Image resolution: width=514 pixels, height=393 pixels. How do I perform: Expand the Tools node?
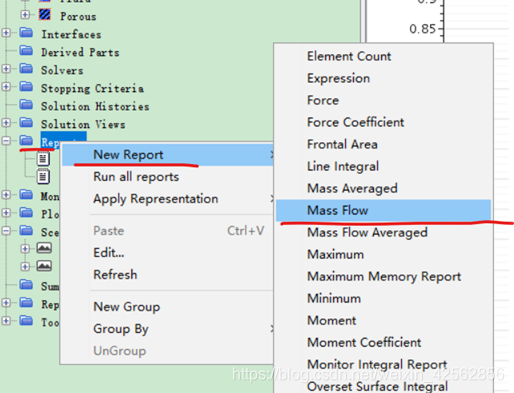click(6, 321)
